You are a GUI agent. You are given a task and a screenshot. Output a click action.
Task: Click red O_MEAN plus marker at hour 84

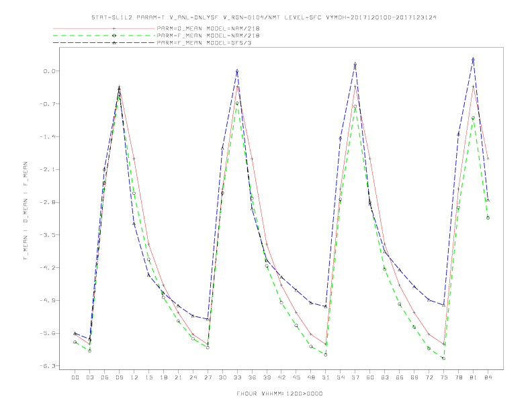click(x=488, y=158)
